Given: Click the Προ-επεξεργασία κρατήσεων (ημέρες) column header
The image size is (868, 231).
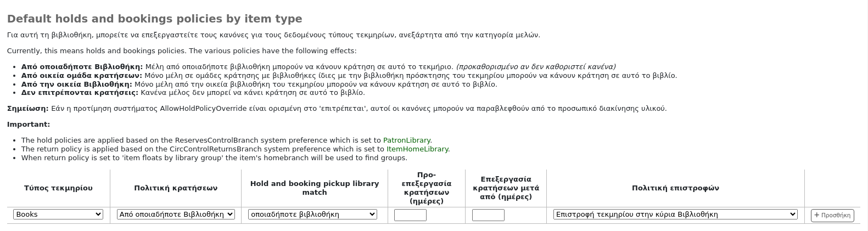Looking at the screenshot, I should coord(426,188).
